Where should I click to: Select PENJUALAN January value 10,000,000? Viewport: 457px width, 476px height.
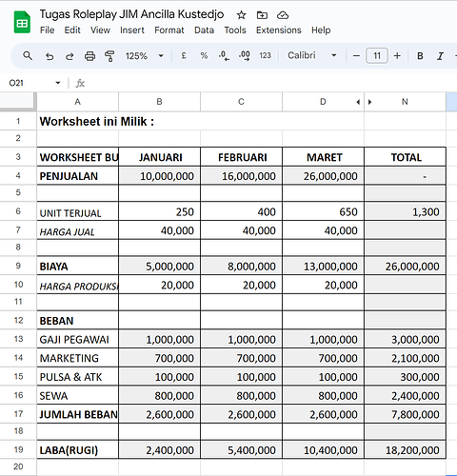coord(160,175)
